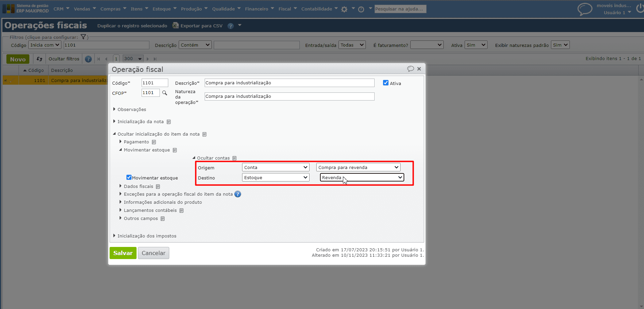Open the Fiscal menu
This screenshot has width=644, height=309.
(288, 9)
